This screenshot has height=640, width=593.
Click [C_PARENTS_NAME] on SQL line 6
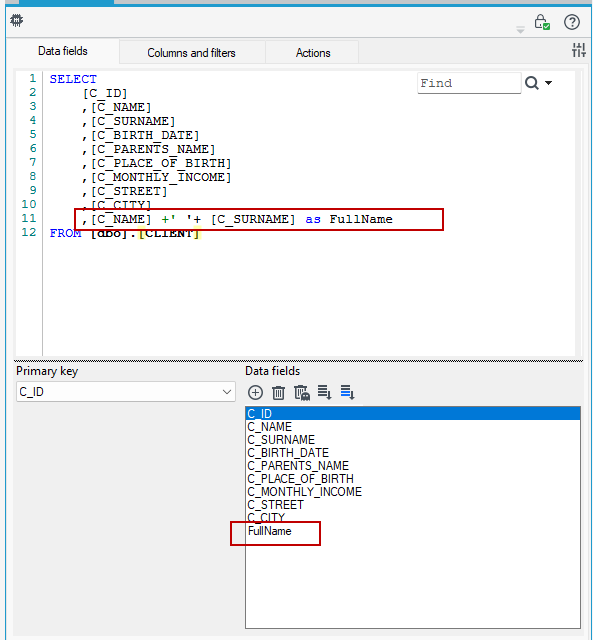pyautogui.click(x=153, y=149)
